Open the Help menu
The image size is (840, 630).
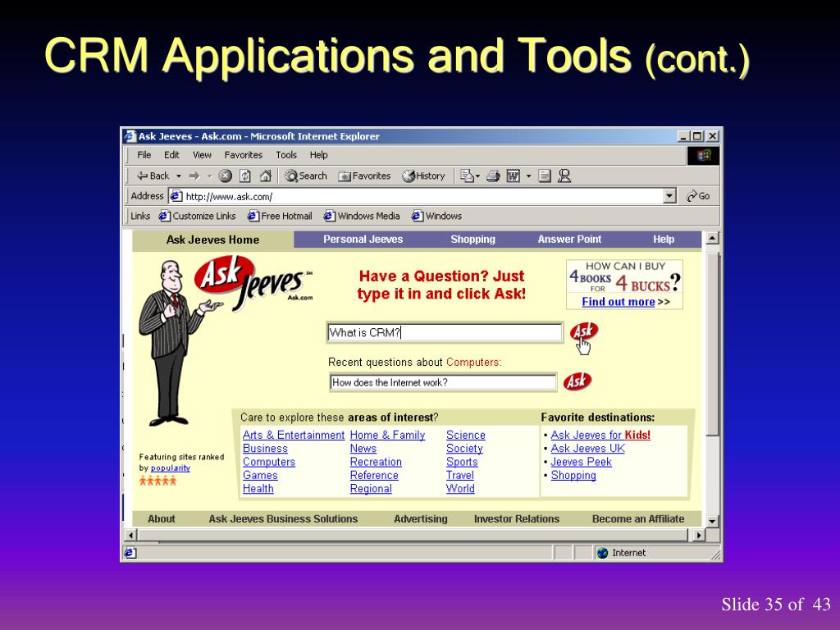[318, 155]
